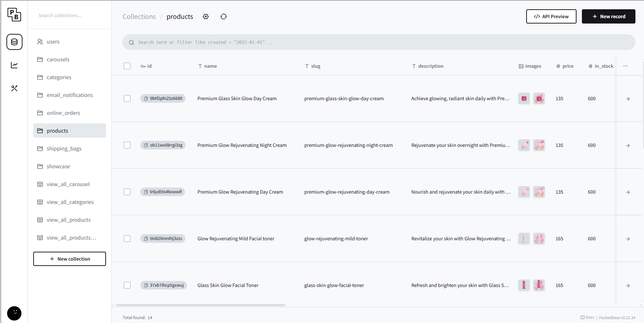This screenshot has width=644, height=323.
Task: Open the user avatar icon at bottom-left
Action: tap(14, 313)
